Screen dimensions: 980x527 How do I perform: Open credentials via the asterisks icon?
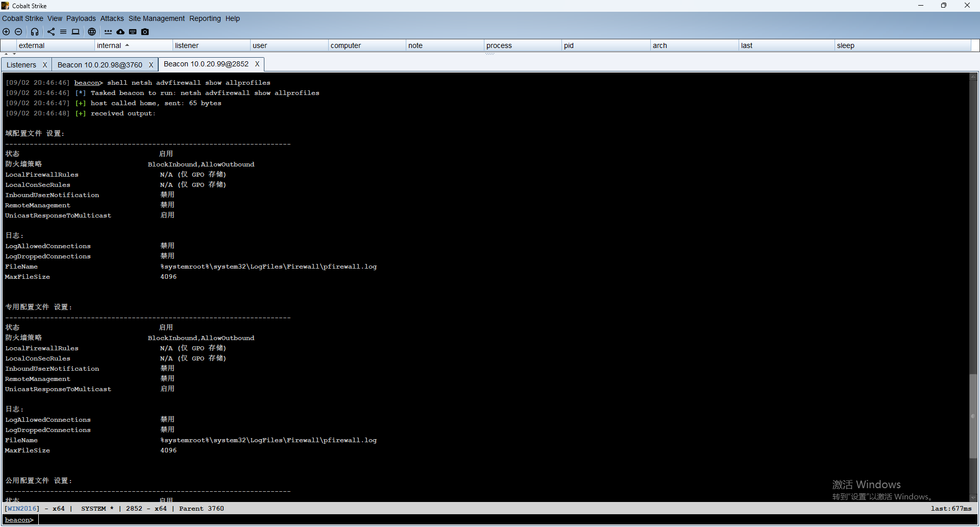pos(108,32)
